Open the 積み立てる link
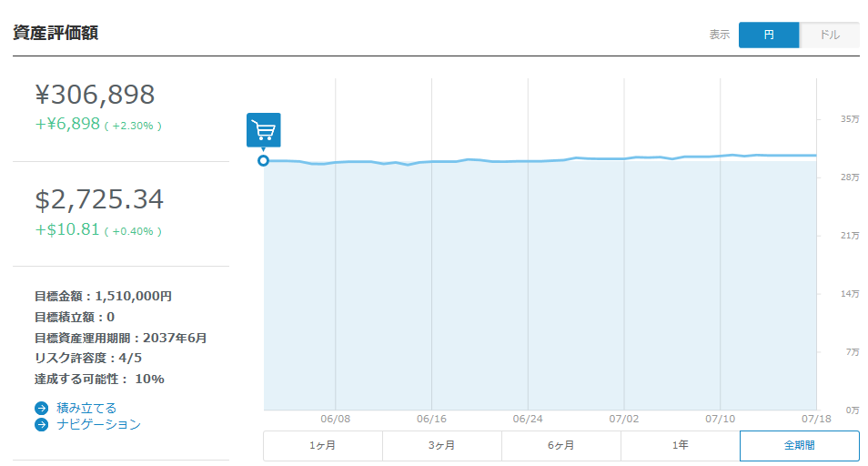This screenshot has height=466, width=868. [86, 409]
